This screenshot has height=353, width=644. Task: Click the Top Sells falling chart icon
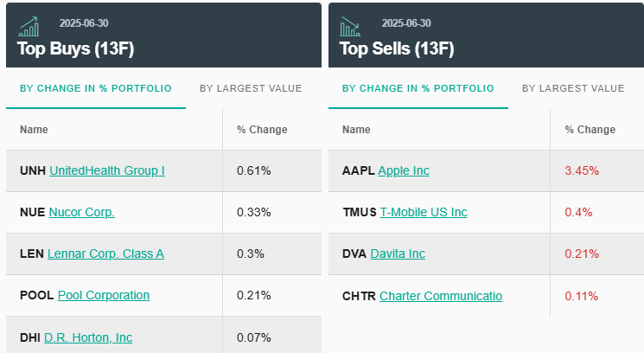[351, 26]
